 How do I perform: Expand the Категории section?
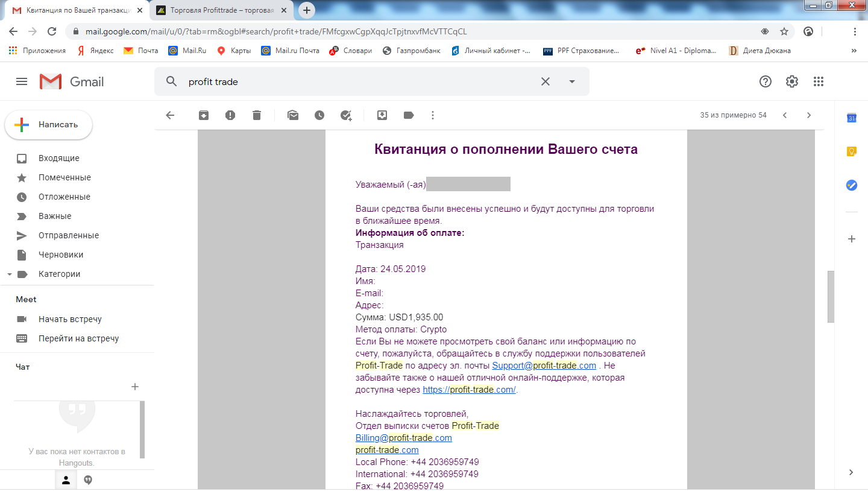(9, 274)
